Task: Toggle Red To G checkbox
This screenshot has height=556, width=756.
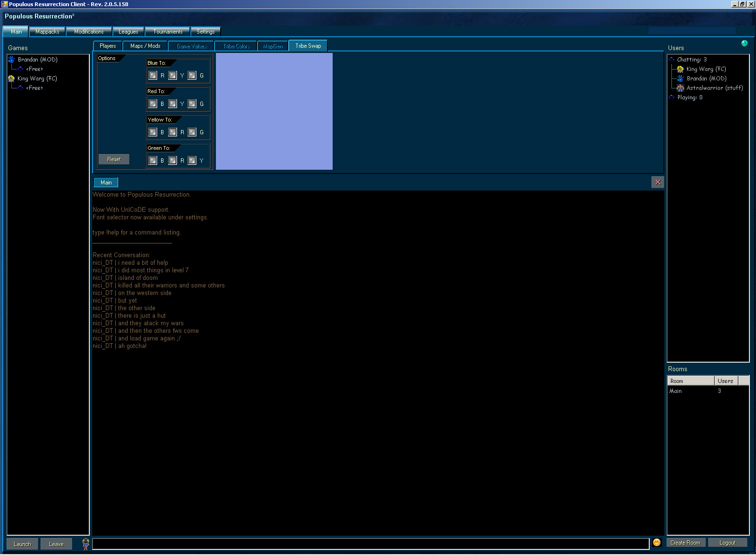Action: (192, 104)
